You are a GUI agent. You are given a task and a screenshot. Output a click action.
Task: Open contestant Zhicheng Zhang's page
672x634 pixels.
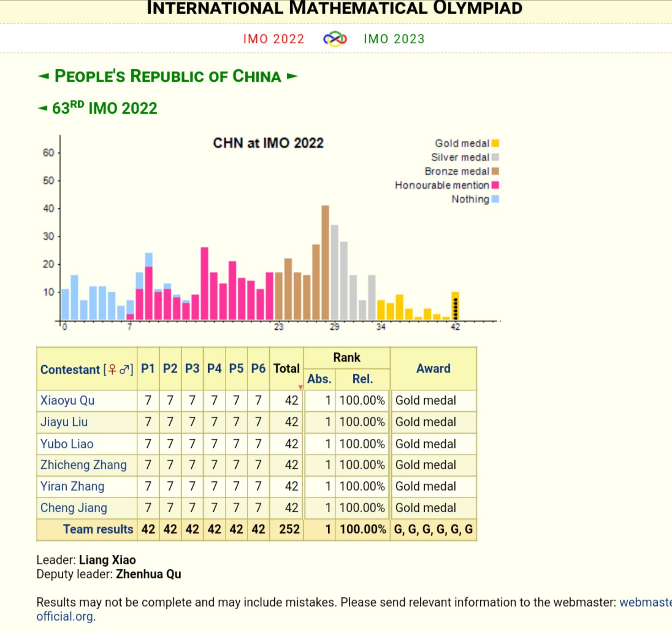(x=83, y=465)
